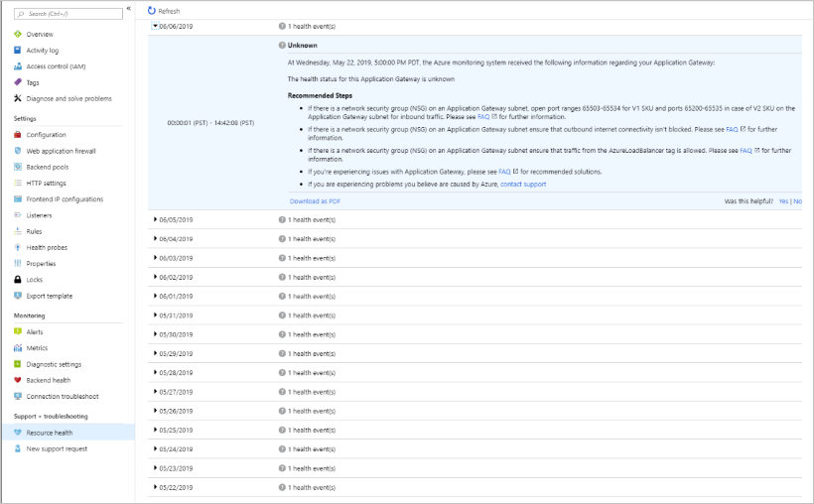Collapse the 06/06/2019 health event row
814x504 pixels.
click(x=156, y=27)
